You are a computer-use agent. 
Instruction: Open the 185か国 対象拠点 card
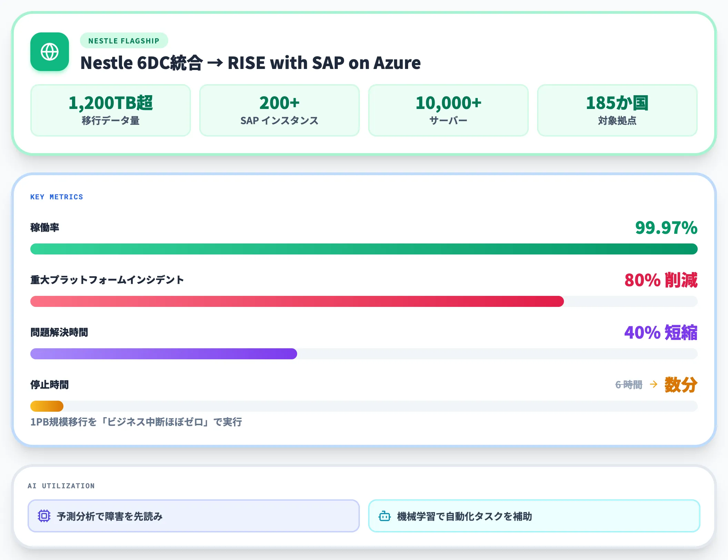[x=617, y=110]
